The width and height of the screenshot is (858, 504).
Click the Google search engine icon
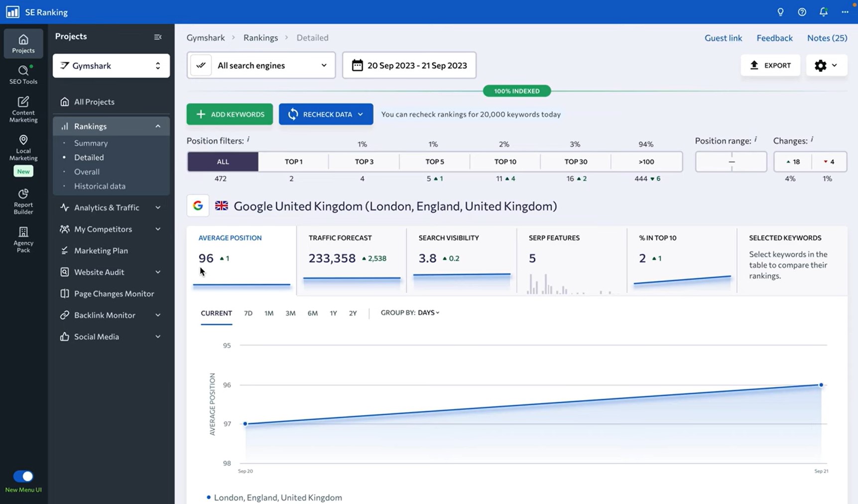(198, 206)
